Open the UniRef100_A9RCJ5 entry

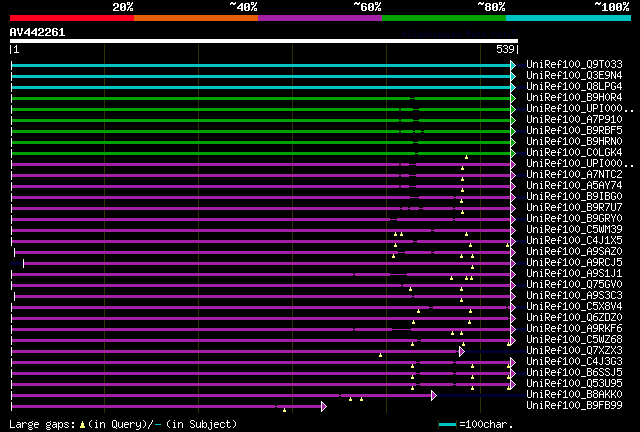click(x=574, y=263)
